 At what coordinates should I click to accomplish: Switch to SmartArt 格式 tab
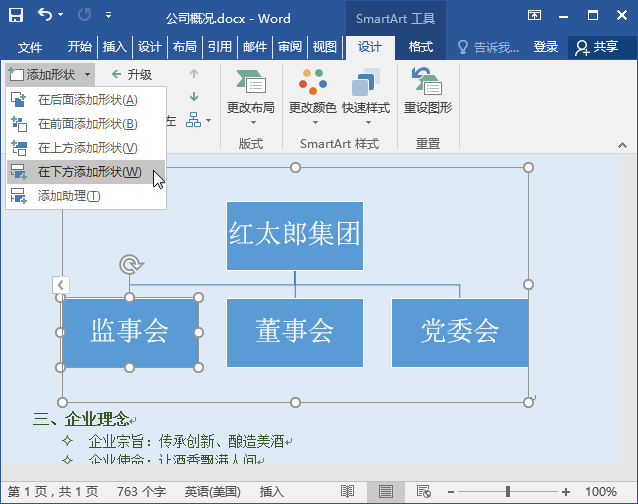420,47
